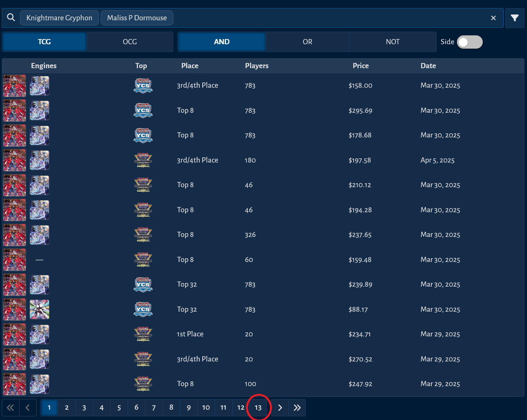Open second engine thumbnail in $88.17 row
This screenshot has width=527, height=420.
point(39,309)
